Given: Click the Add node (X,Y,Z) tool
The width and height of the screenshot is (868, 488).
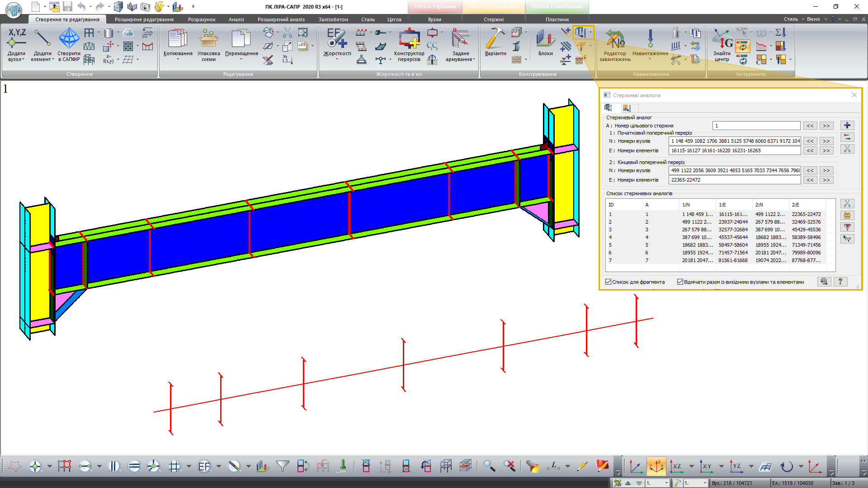Looking at the screenshot, I should click(x=17, y=38).
